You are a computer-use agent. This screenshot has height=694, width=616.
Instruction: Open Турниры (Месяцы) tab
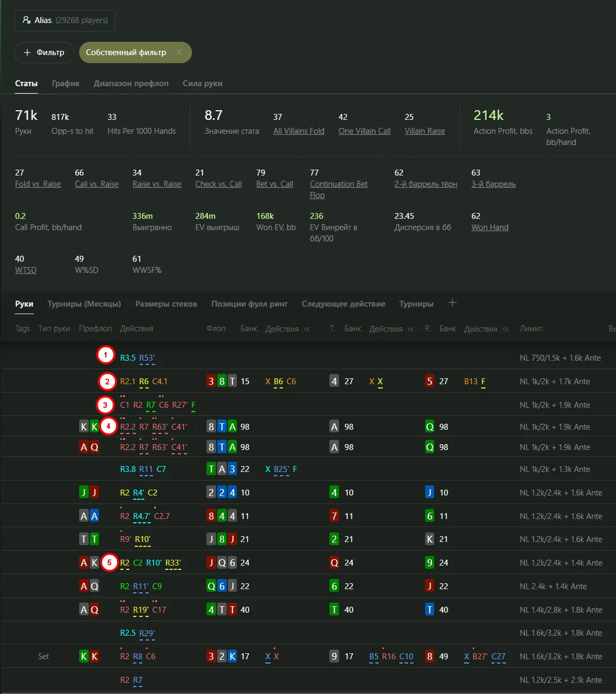(84, 304)
